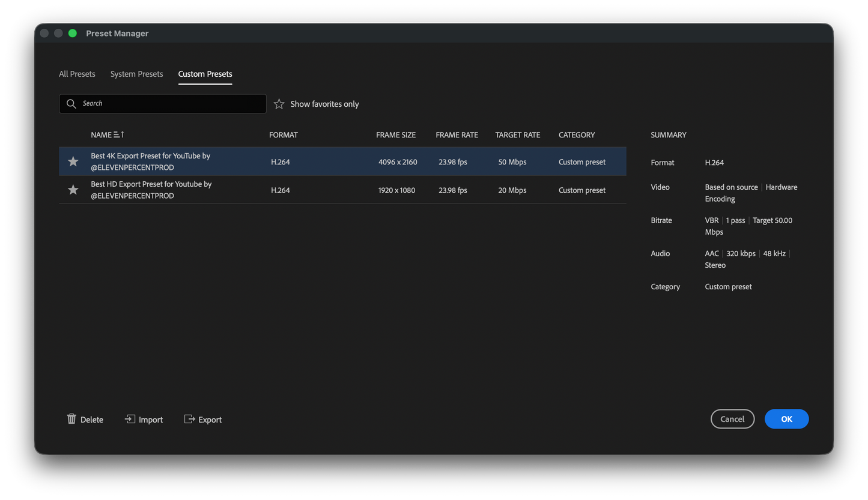The image size is (868, 500).
Task: Unfavorite the Best 4K Export Preset star
Action: click(73, 161)
